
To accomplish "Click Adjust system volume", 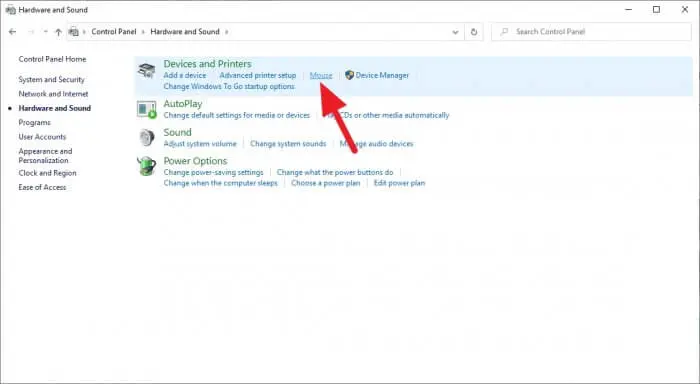I will coord(200,144).
